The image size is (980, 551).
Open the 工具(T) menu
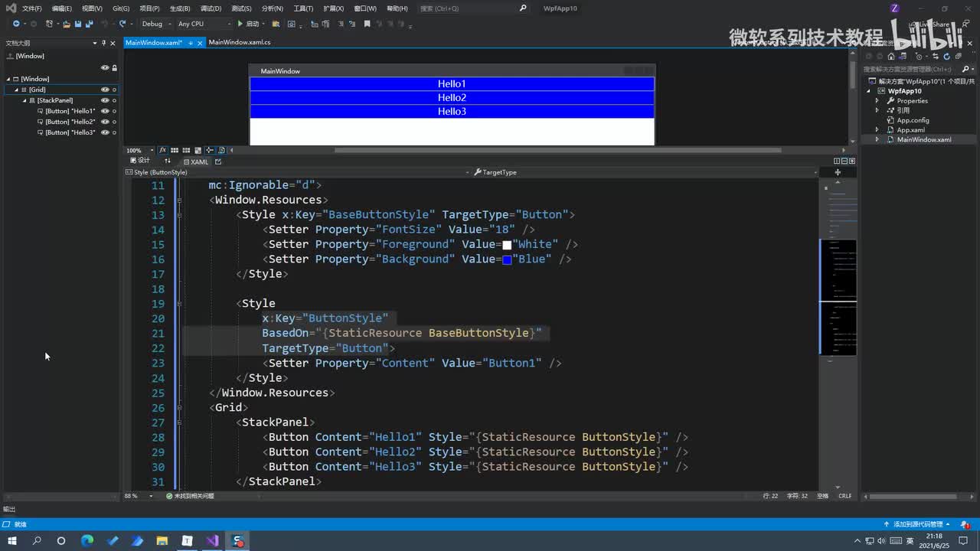tap(304, 8)
